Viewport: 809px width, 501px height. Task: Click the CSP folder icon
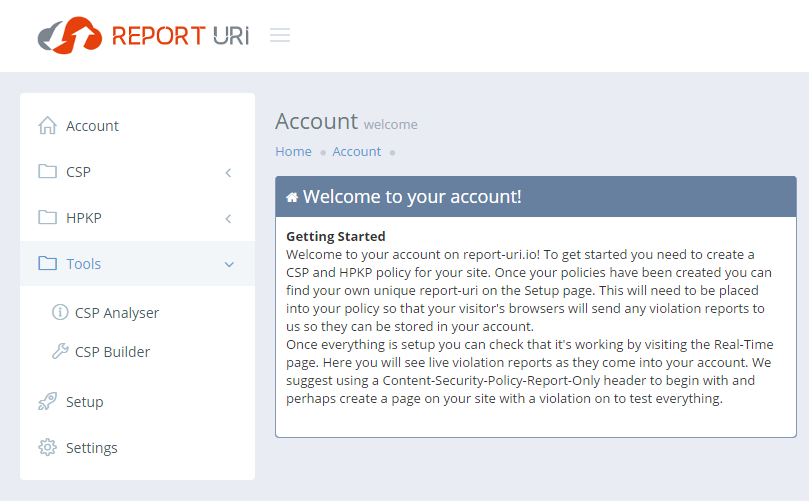47,171
